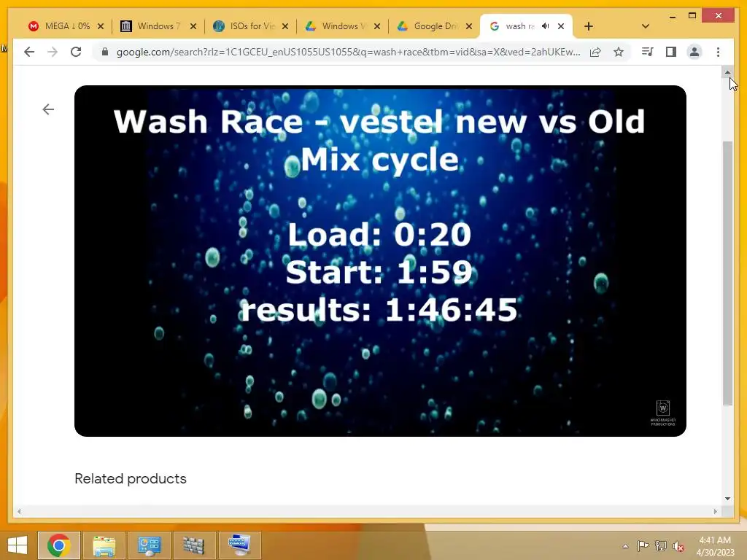Screen dimensions: 747x560
Task: Toggle the Chrome side panel
Action: pos(671,52)
